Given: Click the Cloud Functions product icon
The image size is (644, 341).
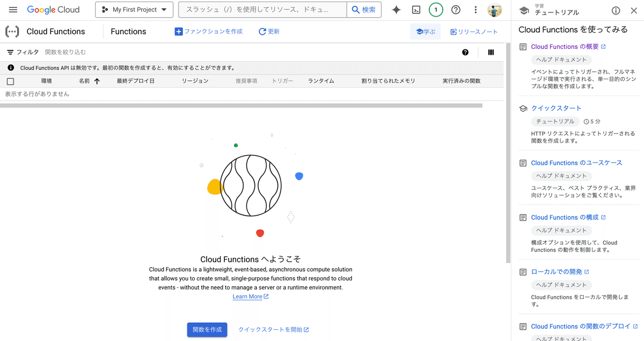Looking at the screenshot, I should point(12,32).
